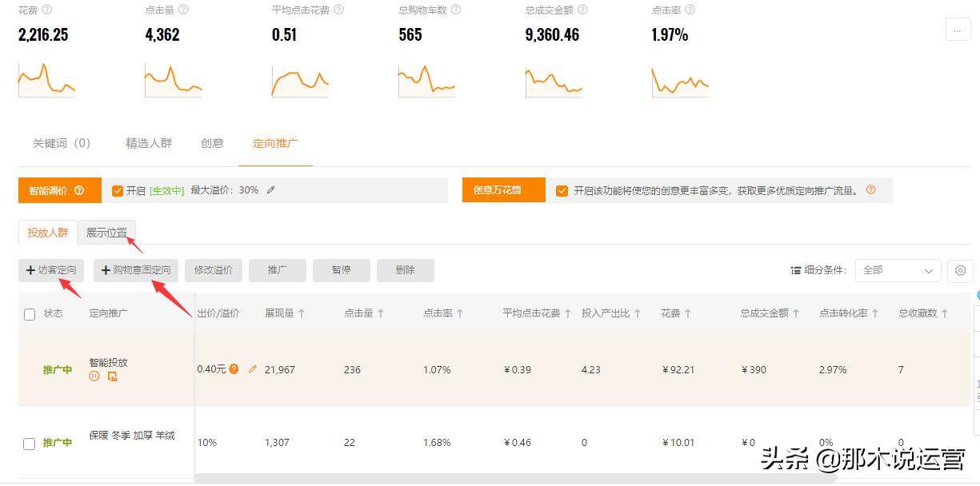Uncheck the 开启 checkbox for 智能调价
980x486 pixels.
117,189
